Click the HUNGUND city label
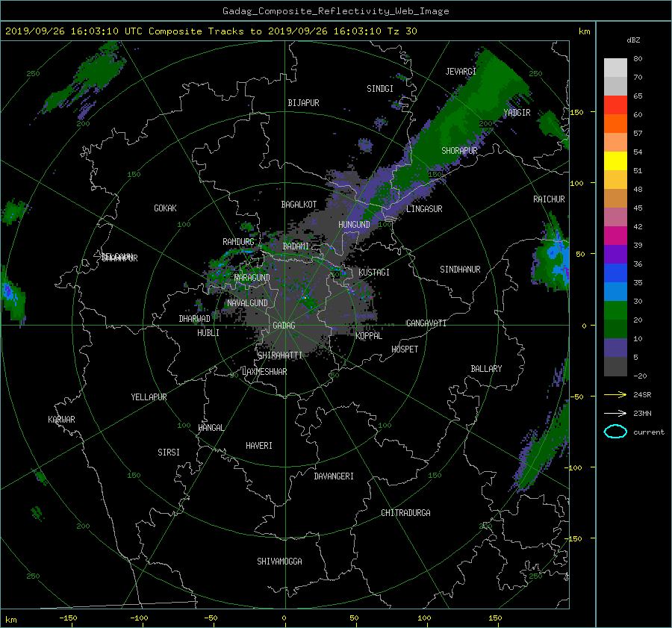The image size is (672, 628). tap(354, 225)
